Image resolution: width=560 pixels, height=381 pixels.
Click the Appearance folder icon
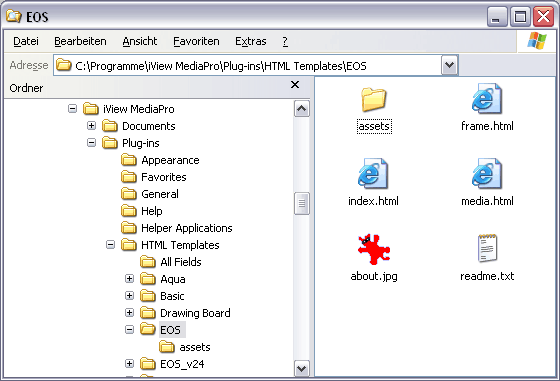click(129, 160)
